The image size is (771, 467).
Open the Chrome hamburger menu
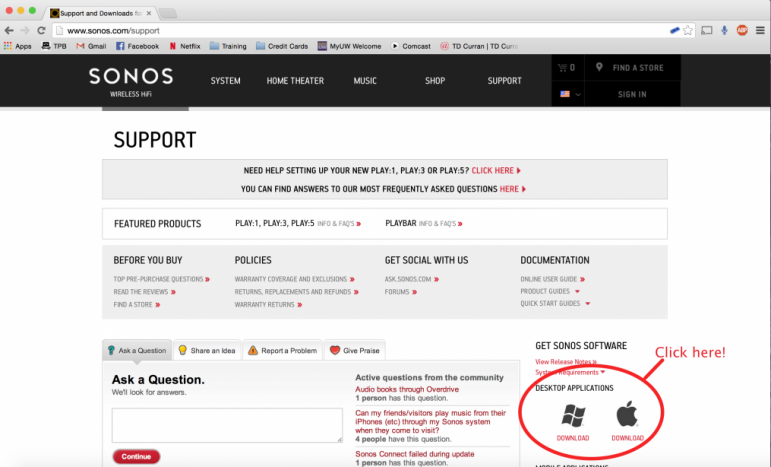[760, 30]
